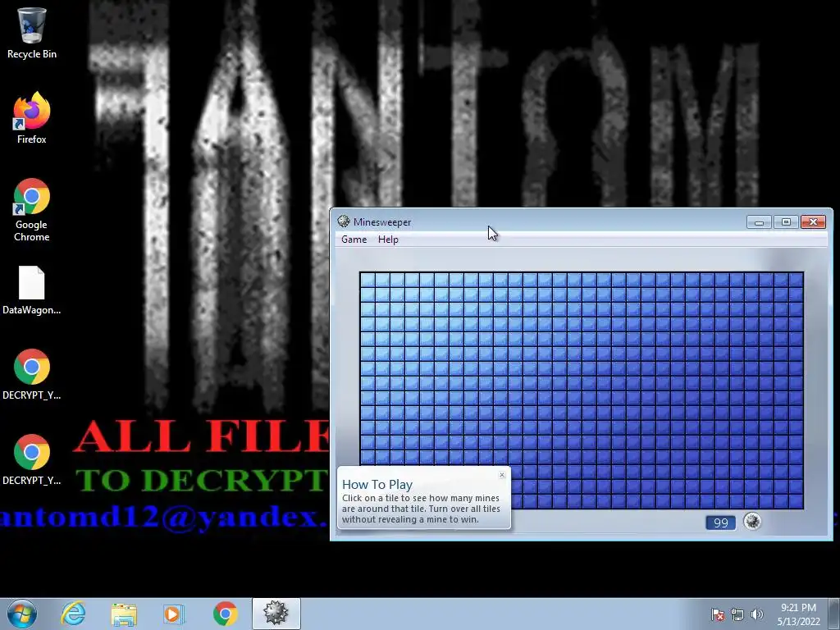Image resolution: width=840 pixels, height=630 pixels.
Task: Click the Minesweeper title bar icon
Action: [x=344, y=221]
